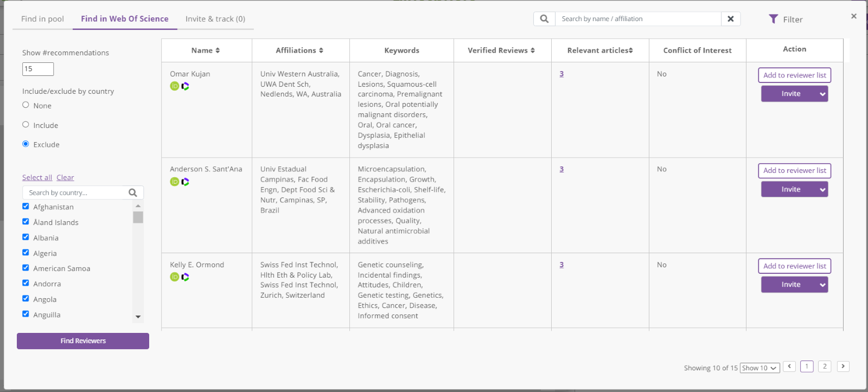
Task: Open Kelly E. Ormond's Publons profile icon
Action: coord(185,277)
